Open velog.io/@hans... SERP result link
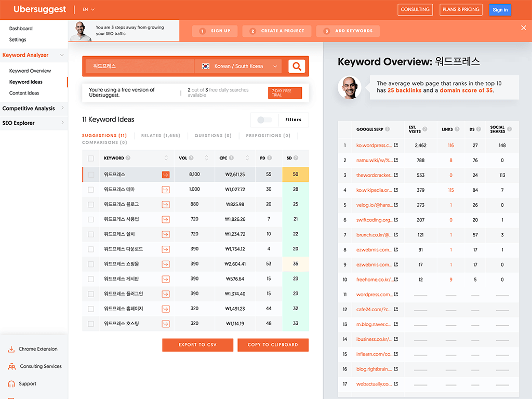Screen dimensions: 532x399 pos(375,205)
